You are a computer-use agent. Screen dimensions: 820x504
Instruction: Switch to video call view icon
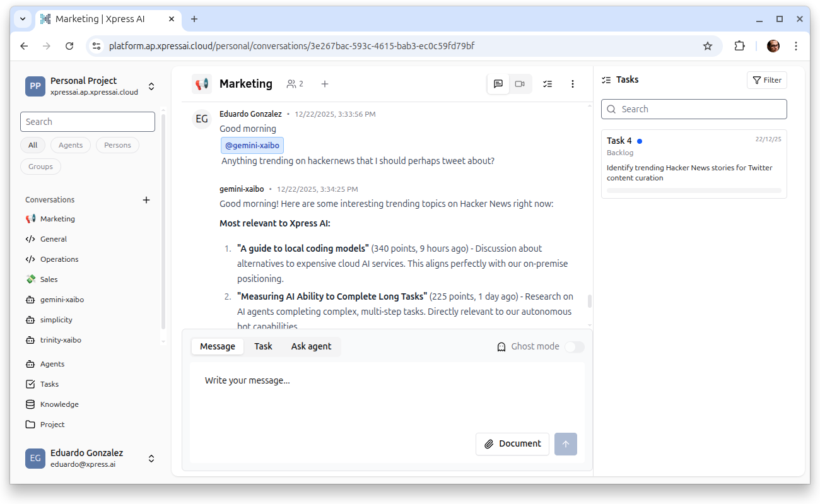[x=520, y=84]
